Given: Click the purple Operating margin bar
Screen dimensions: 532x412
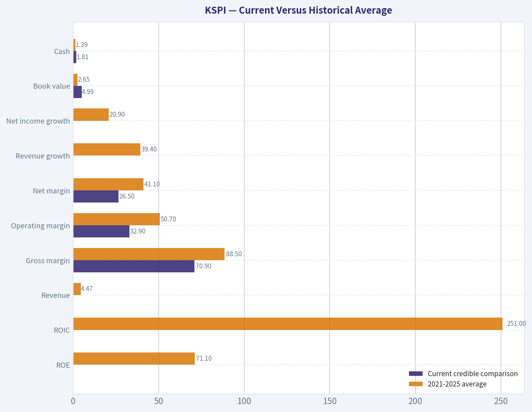Looking at the screenshot, I should (101, 231).
